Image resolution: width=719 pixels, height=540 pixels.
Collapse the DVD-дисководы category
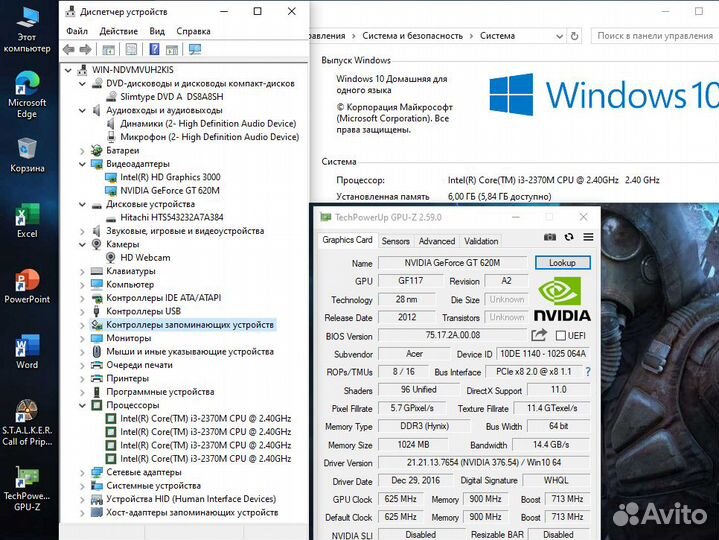[82, 84]
